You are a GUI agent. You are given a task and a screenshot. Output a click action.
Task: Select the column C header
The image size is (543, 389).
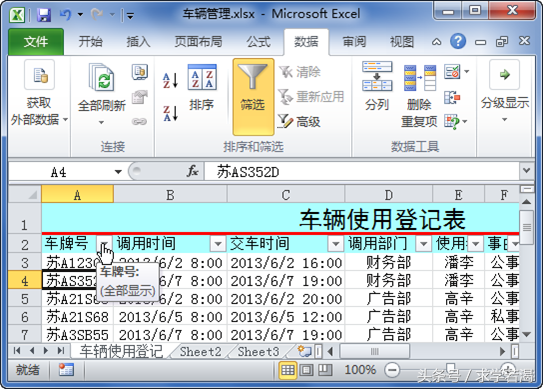pyautogui.click(x=286, y=195)
